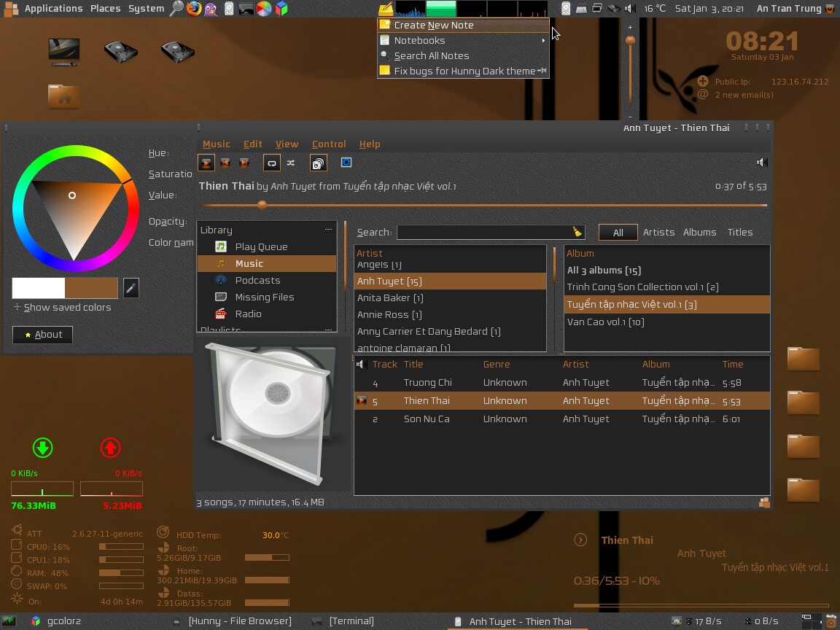Screen dimensions: 840x630
Task: Open the Home folder desktop icon
Action: (x=63, y=96)
